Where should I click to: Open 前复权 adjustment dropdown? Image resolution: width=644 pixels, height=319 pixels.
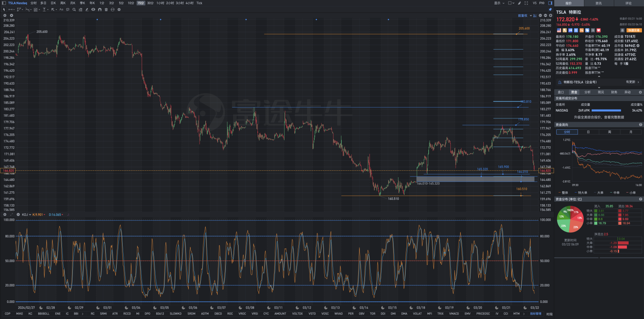[x=525, y=15]
